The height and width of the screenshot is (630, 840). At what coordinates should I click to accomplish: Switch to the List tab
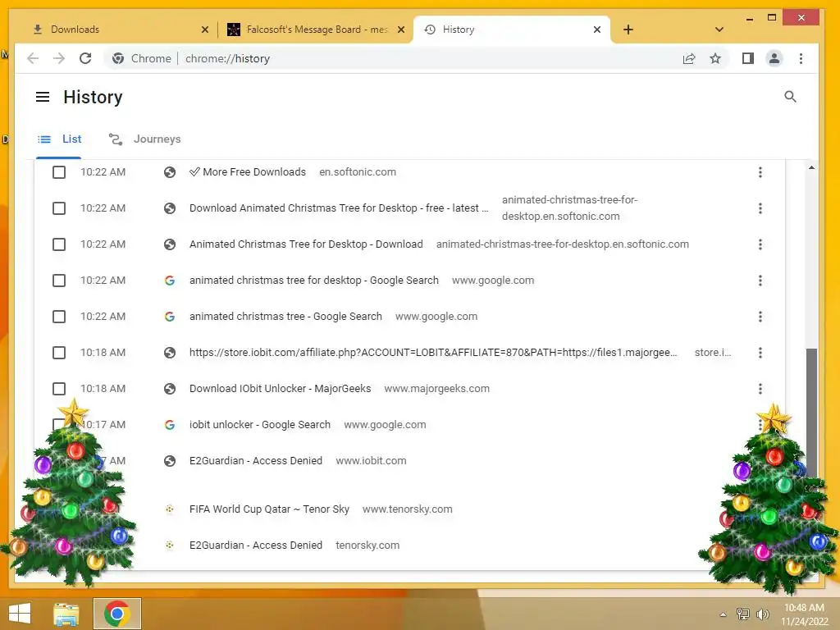pyautogui.click(x=59, y=139)
